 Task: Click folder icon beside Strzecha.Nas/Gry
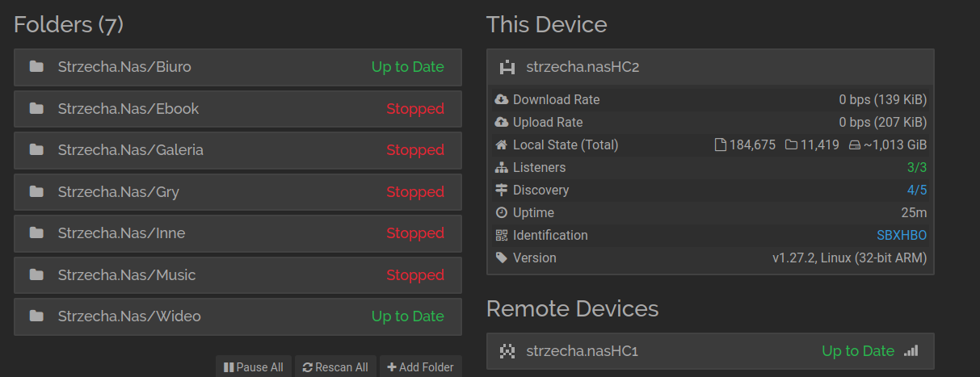click(x=36, y=192)
